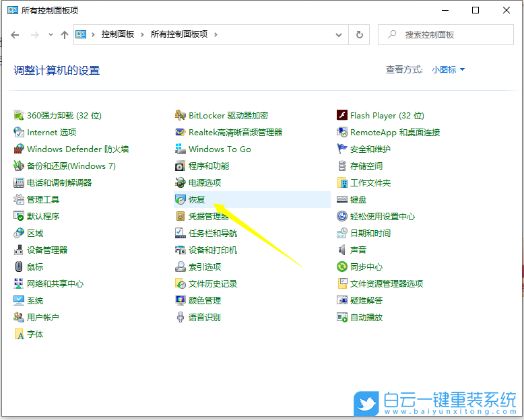The width and height of the screenshot is (524, 420).
Task: Open the 疑难解答 icon
Action: point(342,301)
